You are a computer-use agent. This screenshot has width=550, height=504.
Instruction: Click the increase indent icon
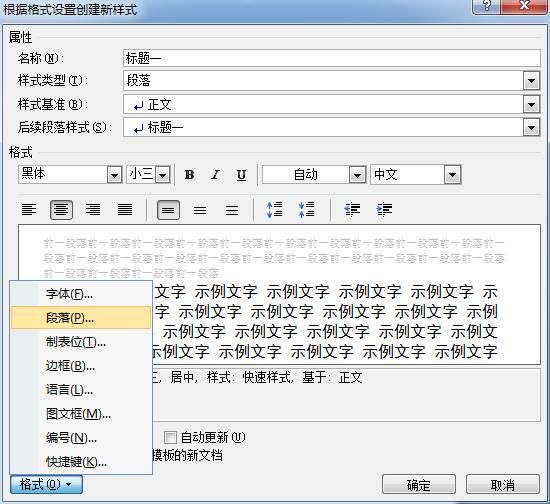(x=384, y=210)
